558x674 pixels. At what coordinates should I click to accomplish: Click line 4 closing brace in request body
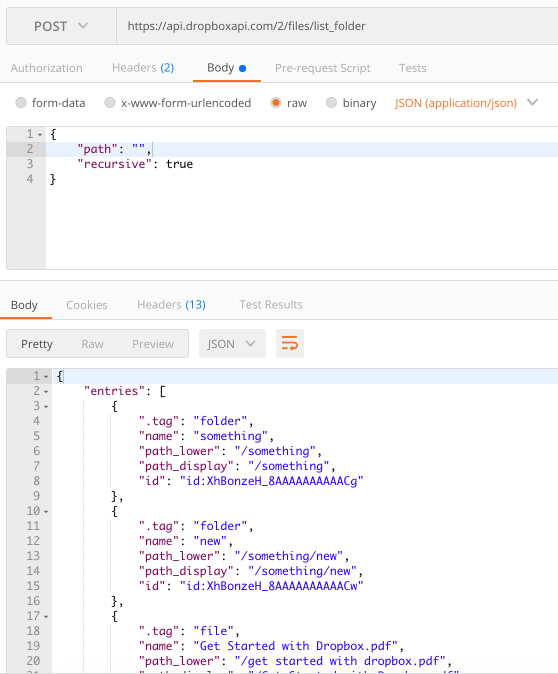click(x=53, y=179)
